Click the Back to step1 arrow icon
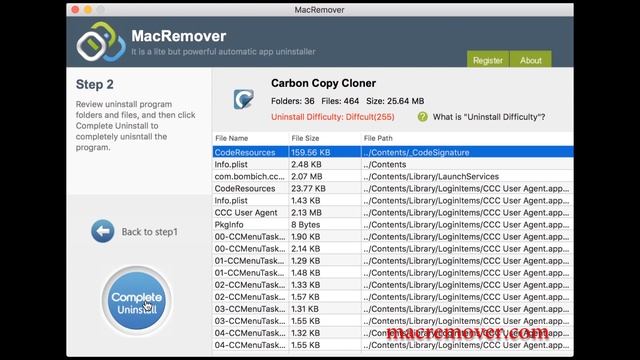Image resolution: width=640 pixels, height=360 pixels. tap(103, 231)
